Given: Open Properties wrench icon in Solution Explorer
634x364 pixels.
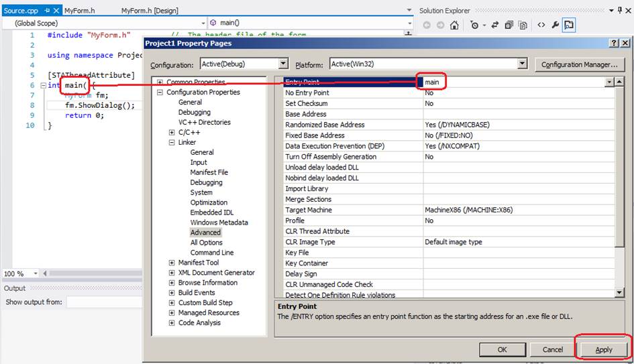Looking at the screenshot, I should (556, 25).
